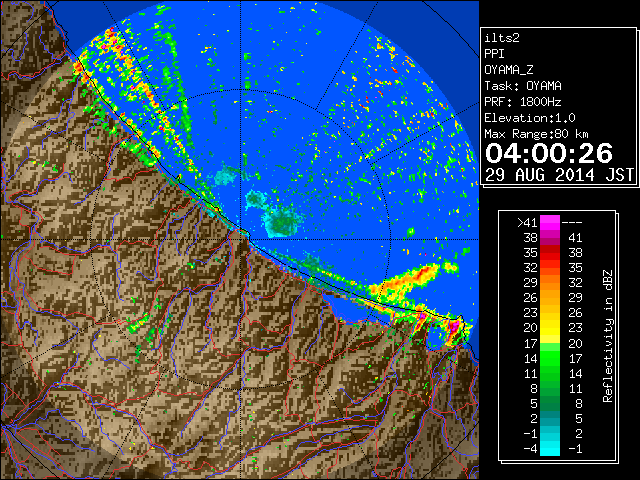Pick the red 35–38 dBZ swatch
The height and width of the screenshot is (480, 640).
point(550,253)
